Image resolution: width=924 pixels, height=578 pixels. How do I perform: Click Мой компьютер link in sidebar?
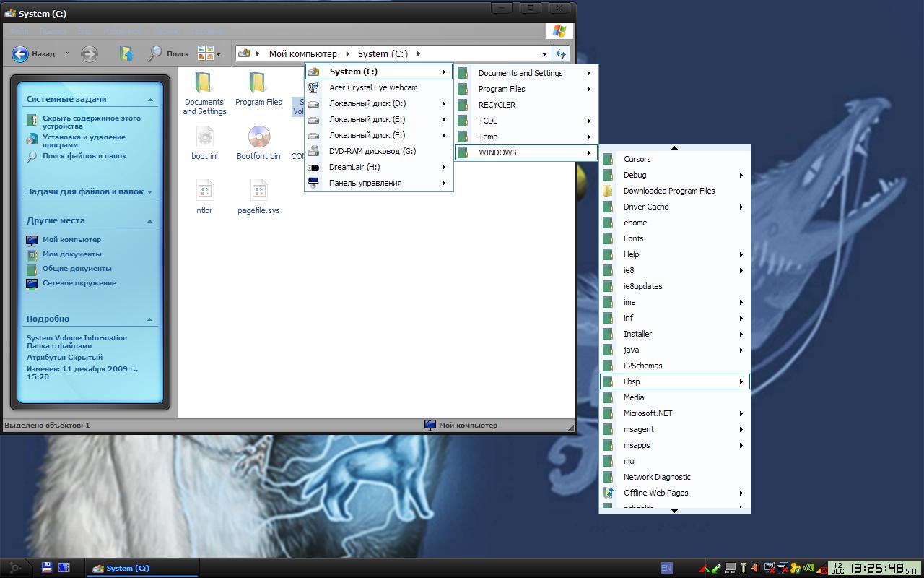pyautogui.click(x=71, y=239)
